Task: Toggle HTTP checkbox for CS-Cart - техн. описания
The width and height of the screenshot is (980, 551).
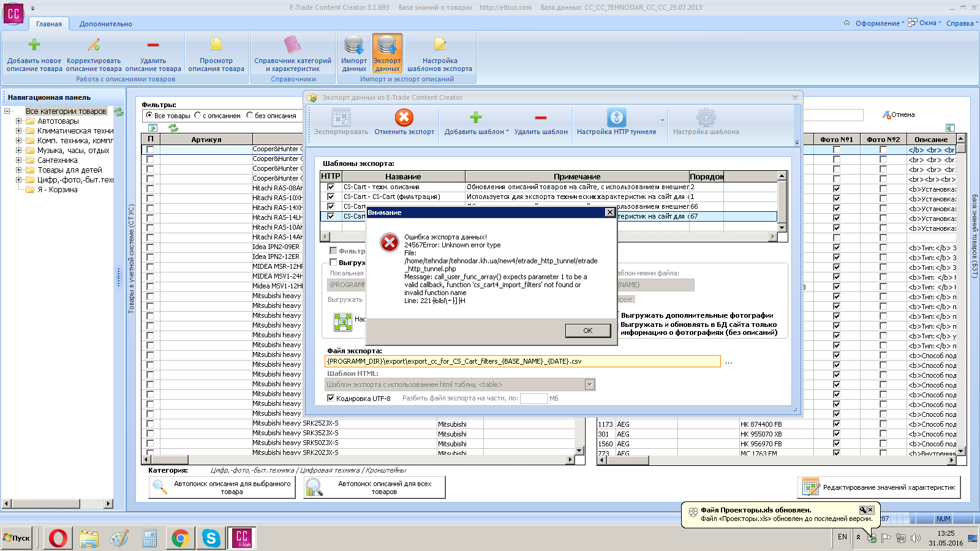Action: 331,187
